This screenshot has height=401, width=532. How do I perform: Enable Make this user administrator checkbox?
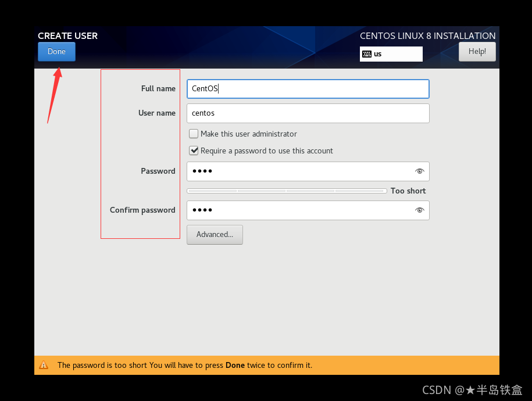(x=194, y=134)
